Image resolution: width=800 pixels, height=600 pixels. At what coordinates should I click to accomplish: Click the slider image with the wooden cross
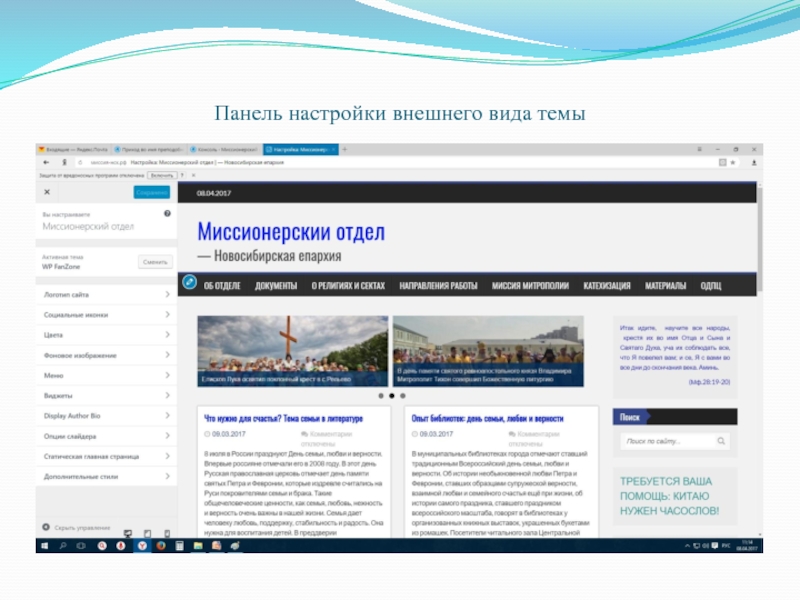click(x=293, y=351)
